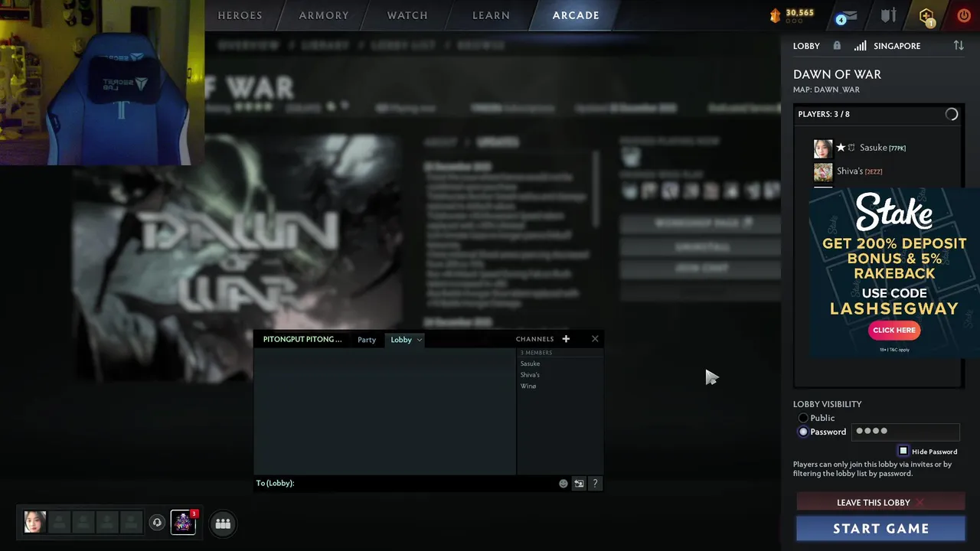
Task: Click the lobby lock icon
Action: point(837,46)
